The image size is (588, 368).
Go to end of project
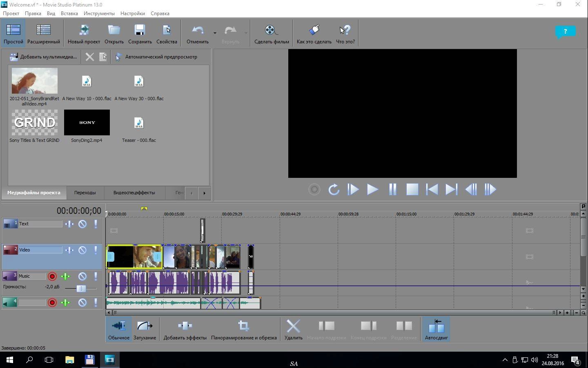pyautogui.click(x=451, y=189)
